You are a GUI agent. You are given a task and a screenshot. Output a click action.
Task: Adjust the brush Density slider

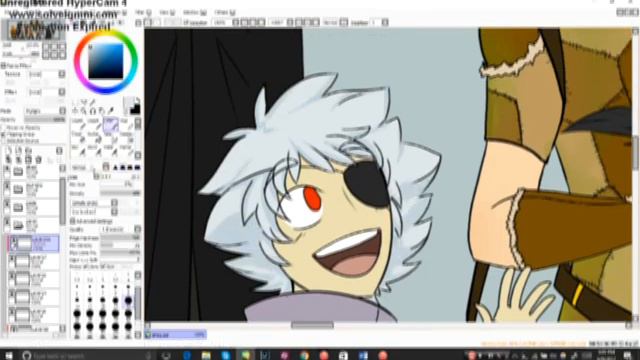point(120,193)
